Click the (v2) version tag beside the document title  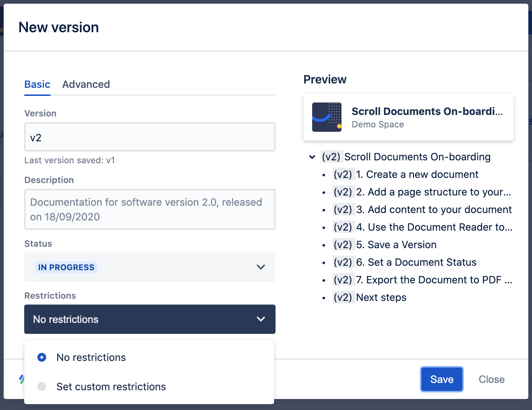[332, 157]
